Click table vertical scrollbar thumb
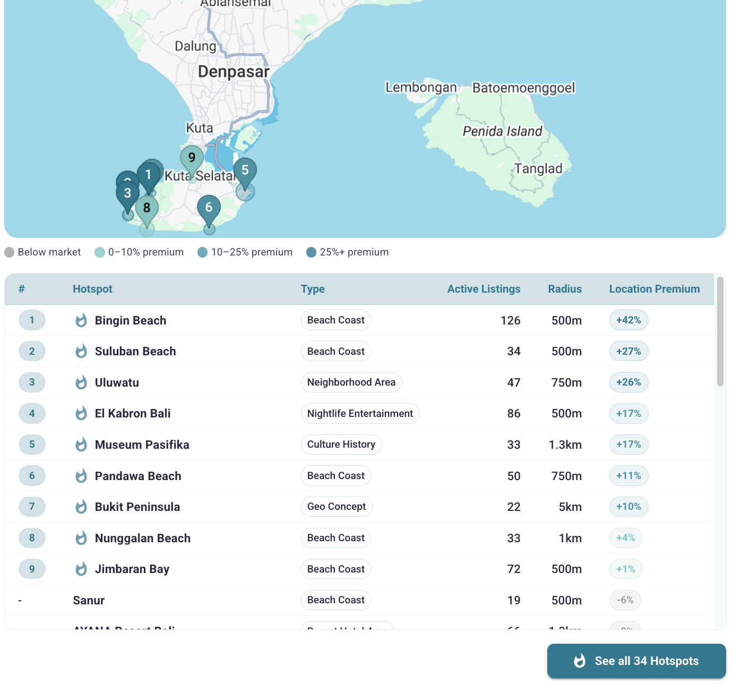Viewport: 741px width, 700px height. coord(720,332)
